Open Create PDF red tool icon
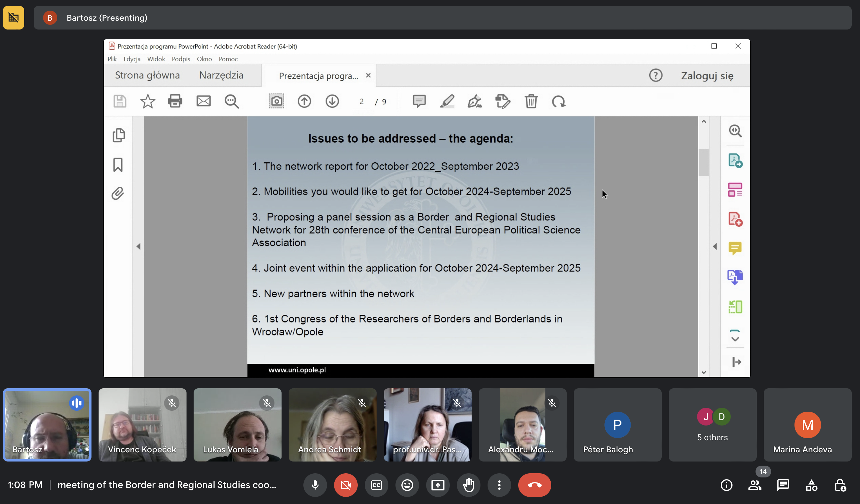Screen dimensions: 860x504 pos(735,219)
